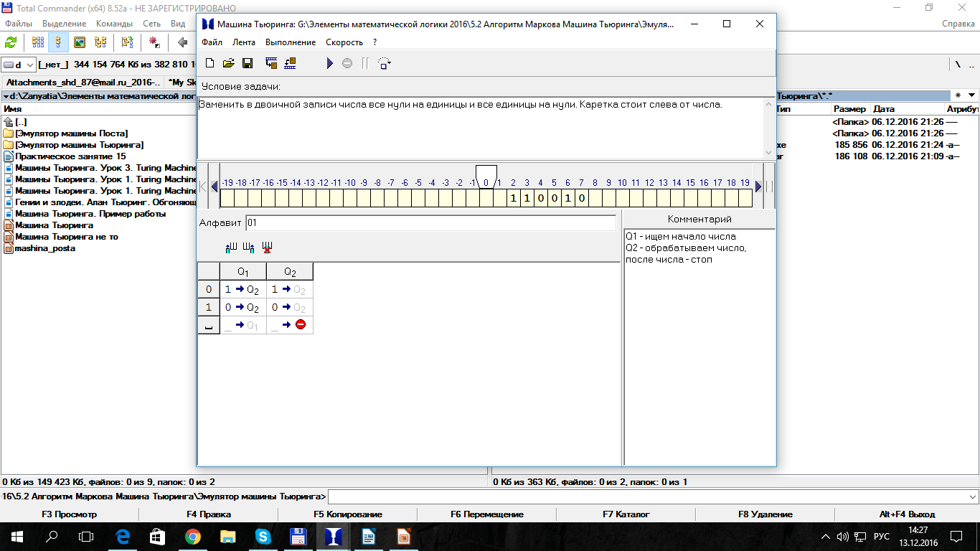The height and width of the screenshot is (551, 980).
Task: Switch to Attachments_shd_87@mail.ru tab
Action: click(x=84, y=83)
